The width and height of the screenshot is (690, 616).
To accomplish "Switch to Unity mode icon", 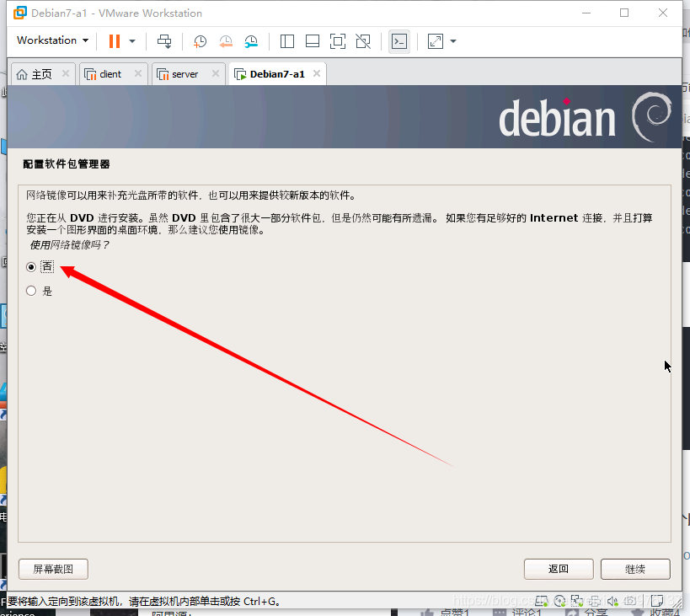I will [363, 41].
